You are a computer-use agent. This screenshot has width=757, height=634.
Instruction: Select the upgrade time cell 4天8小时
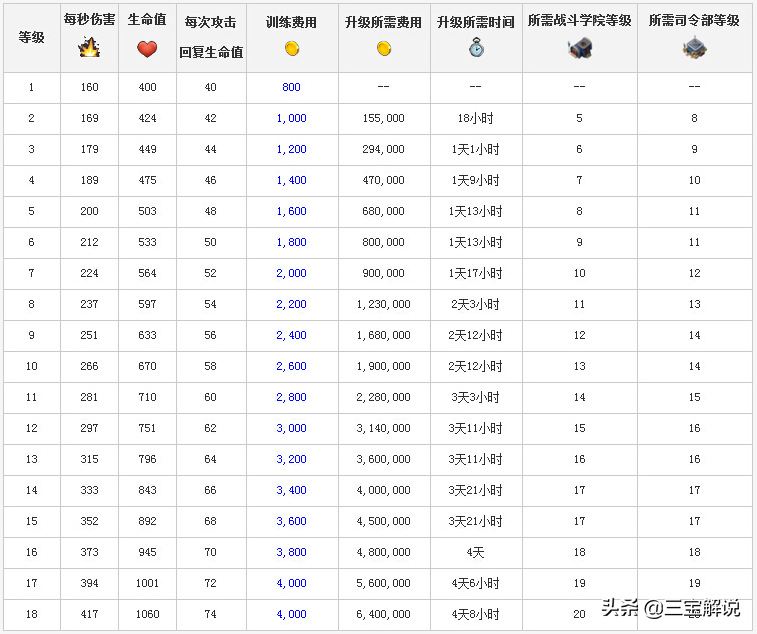476,614
